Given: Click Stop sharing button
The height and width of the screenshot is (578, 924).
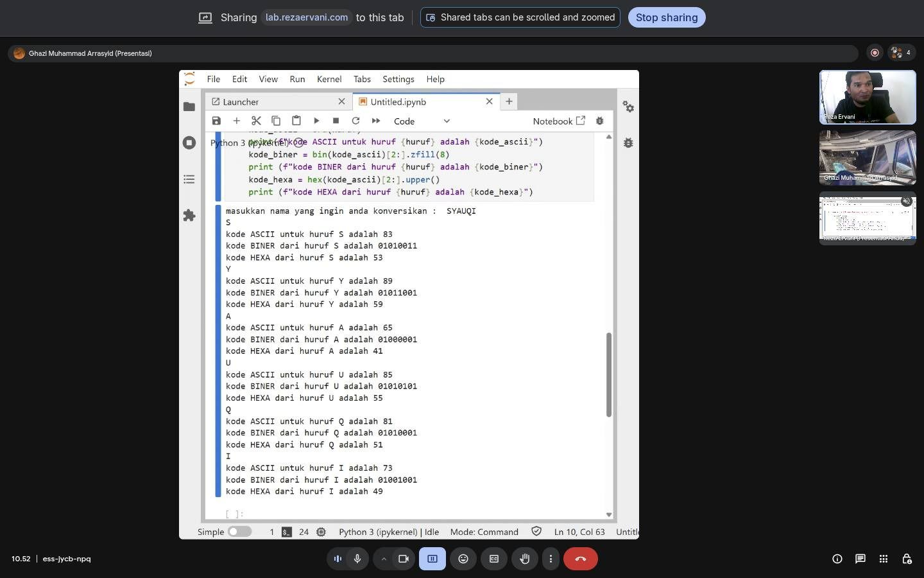Looking at the screenshot, I should [667, 17].
